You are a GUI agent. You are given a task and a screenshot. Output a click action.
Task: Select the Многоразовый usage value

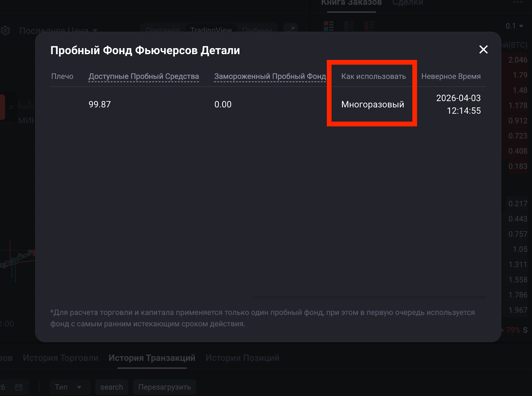tap(373, 104)
